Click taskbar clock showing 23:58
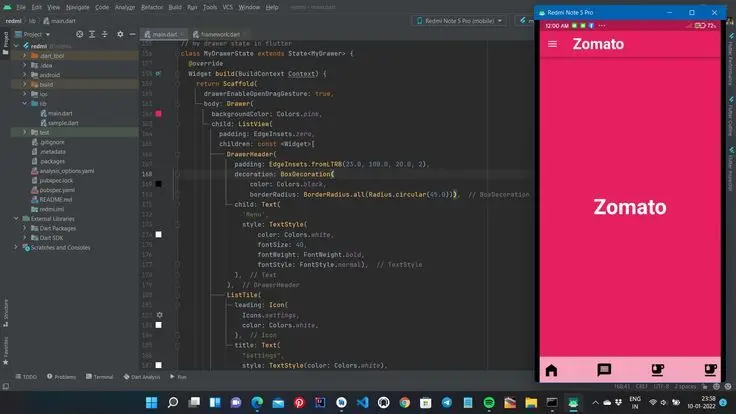The width and height of the screenshot is (736, 414). (702, 402)
